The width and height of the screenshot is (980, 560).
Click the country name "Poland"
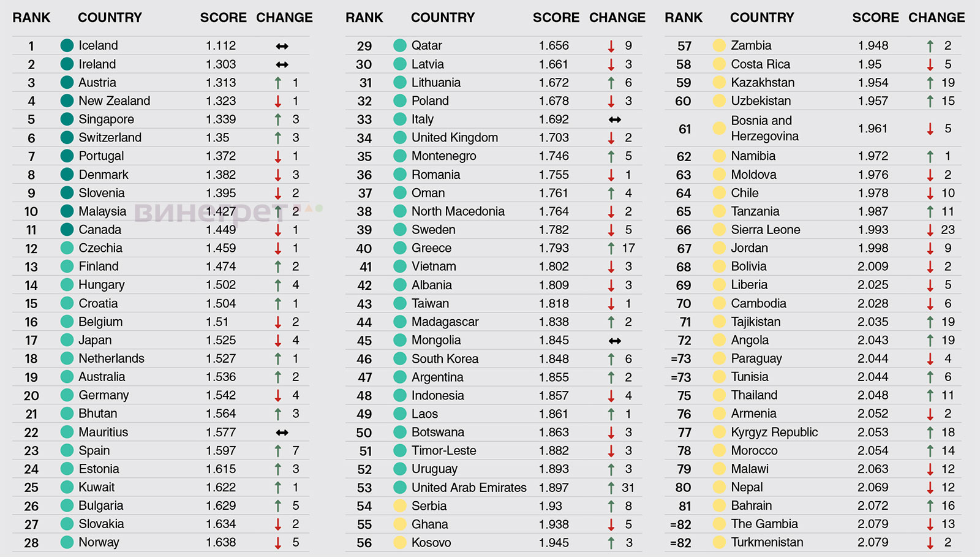pos(430,101)
